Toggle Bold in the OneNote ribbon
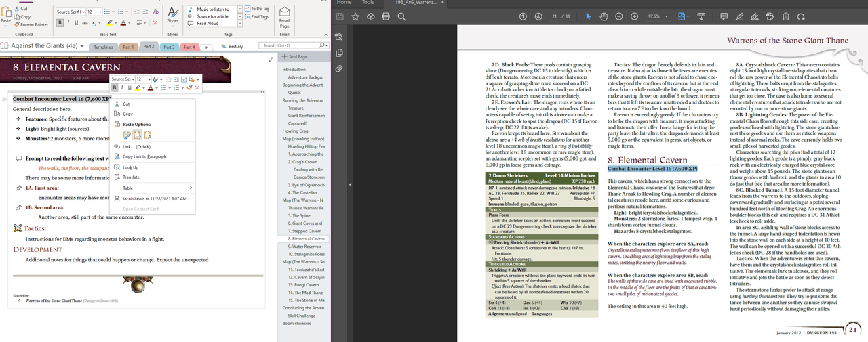This screenshot has width=868, height=342. click(x=60, y=23)
